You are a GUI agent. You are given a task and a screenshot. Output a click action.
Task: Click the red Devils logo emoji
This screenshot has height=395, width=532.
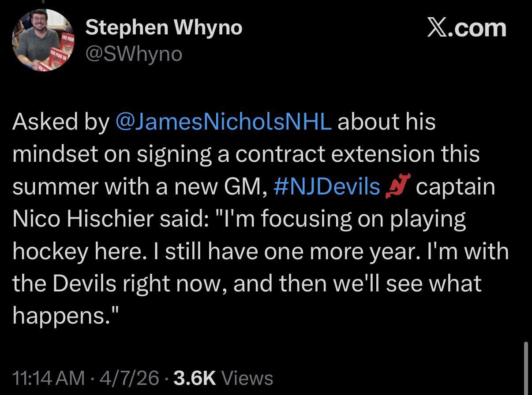tap(398, 187)
